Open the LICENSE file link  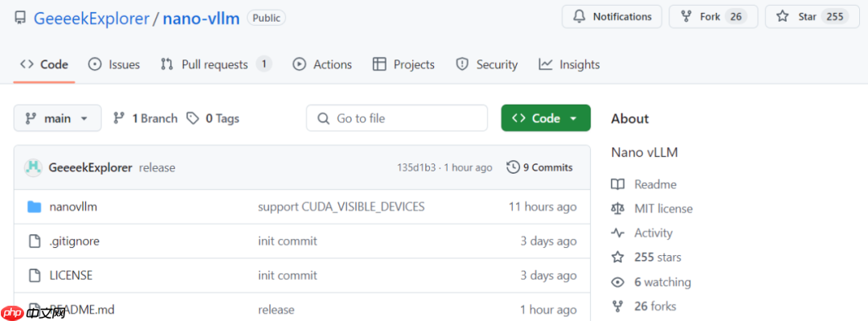click(71, 275)
